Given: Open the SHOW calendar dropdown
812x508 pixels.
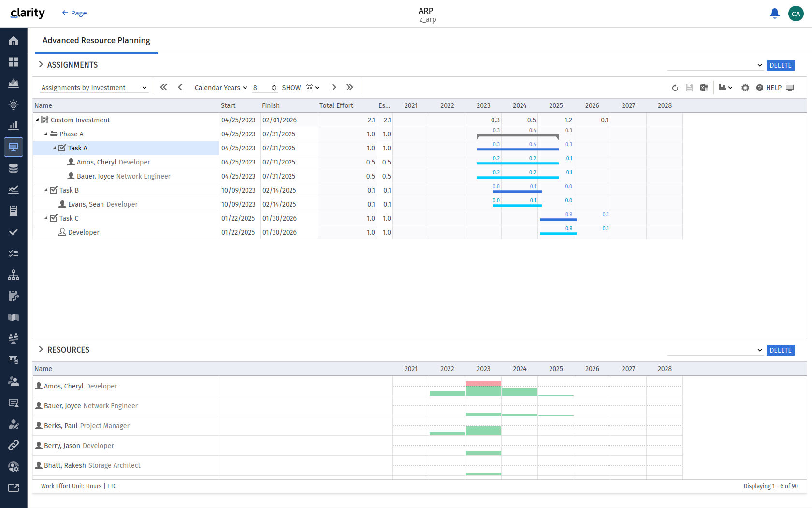Looking at the screenshot, I should [x=313, y=88].
